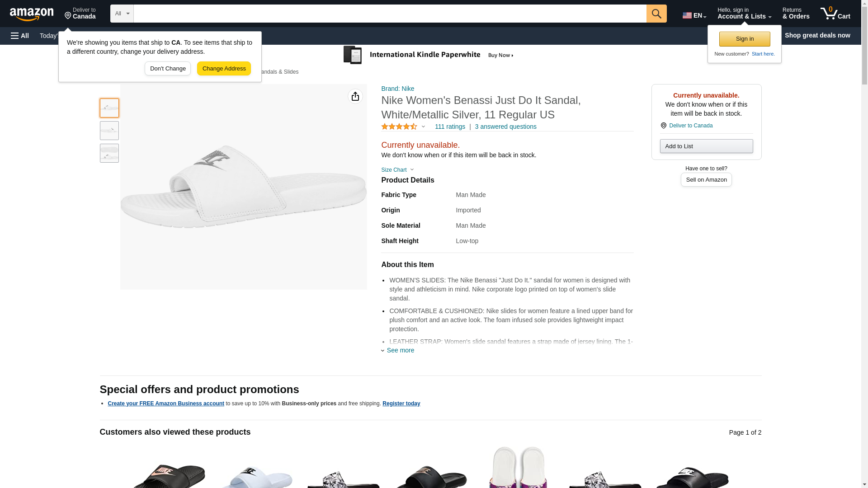
Task: Click the yellow Sign in button
Action: click(744, 39)
